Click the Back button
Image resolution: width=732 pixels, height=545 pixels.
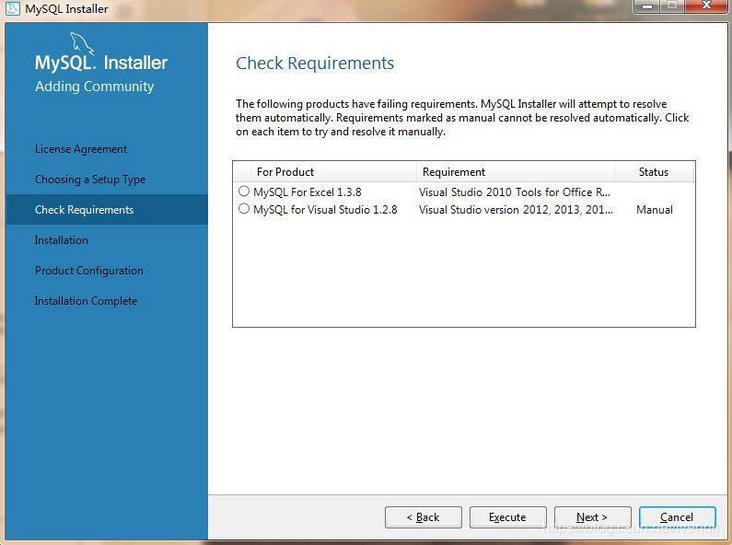[423, 517]
